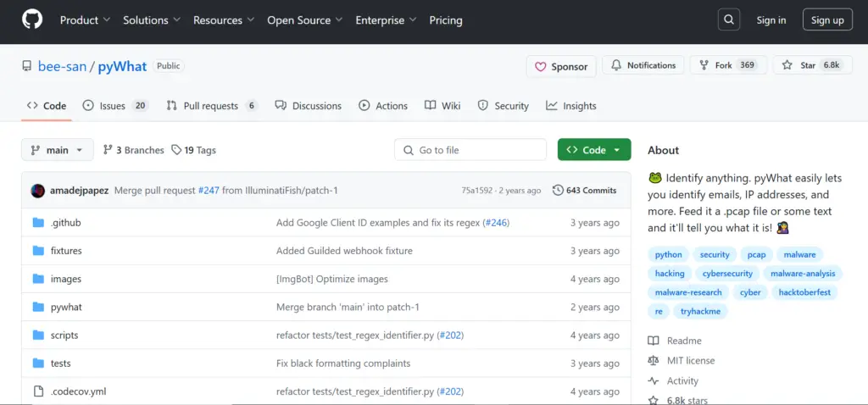
Task: Click the branch icon next to 3 Branches
Action: tap(108, 150)
